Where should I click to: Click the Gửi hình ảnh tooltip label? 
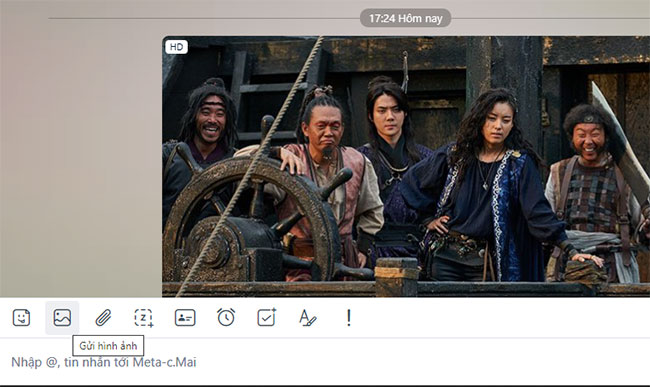(108, 346)
